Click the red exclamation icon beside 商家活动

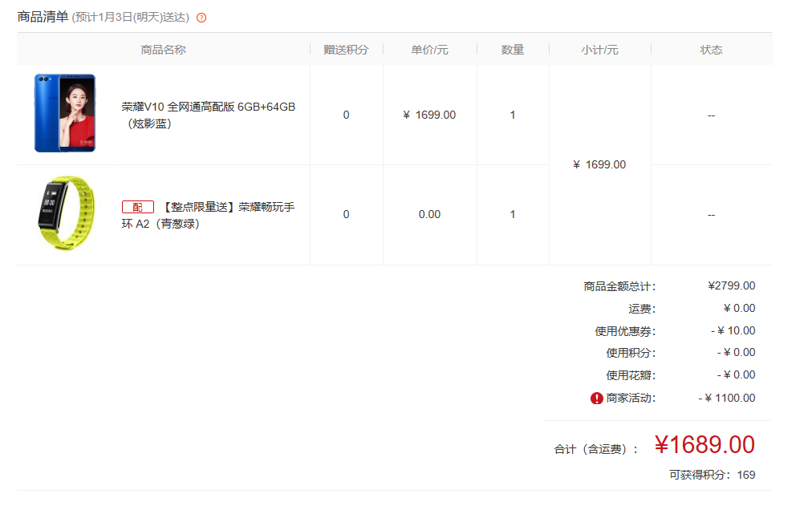[x=597, y=399]
